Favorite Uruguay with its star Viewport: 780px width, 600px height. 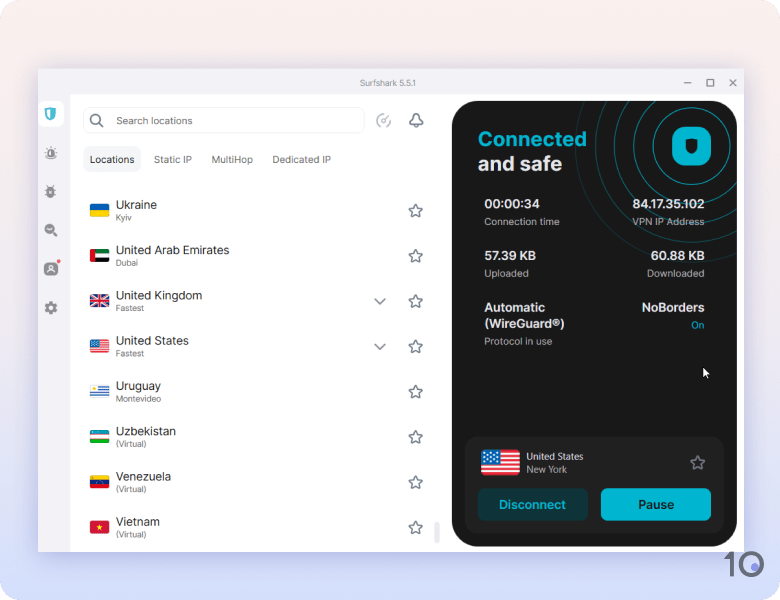(x=416, y=392)
